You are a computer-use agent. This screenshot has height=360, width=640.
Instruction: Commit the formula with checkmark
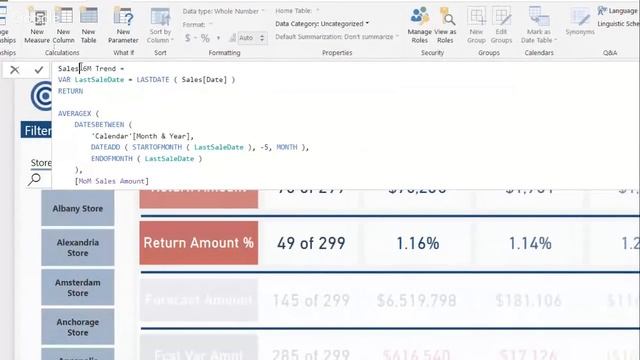click(39, 70)
